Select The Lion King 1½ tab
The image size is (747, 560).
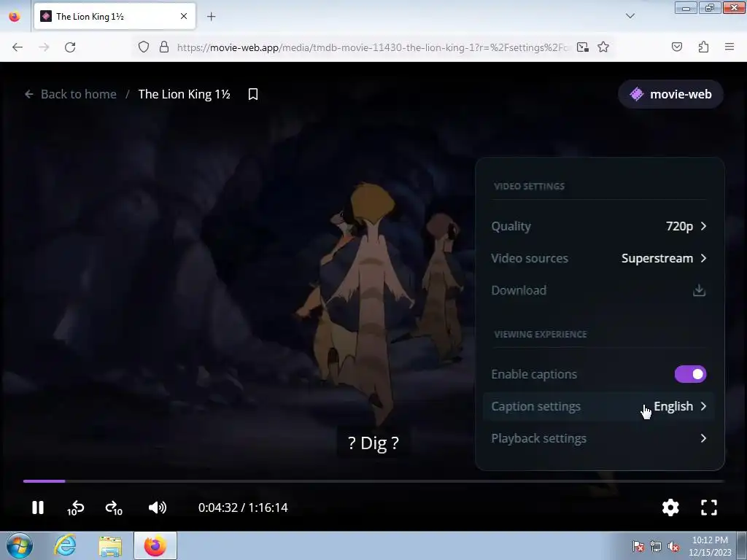coord(115,17)
